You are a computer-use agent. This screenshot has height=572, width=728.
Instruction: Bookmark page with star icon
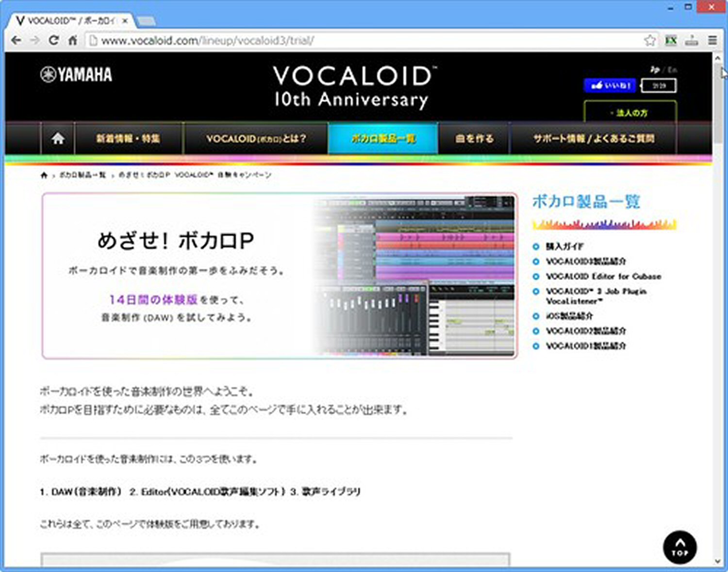[x=649, y=40]
